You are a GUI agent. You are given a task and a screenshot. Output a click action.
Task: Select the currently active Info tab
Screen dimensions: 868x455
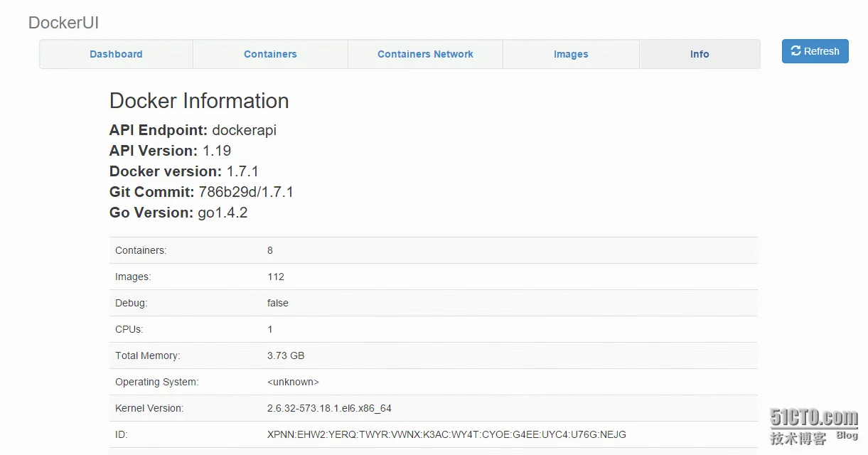(699, 54)
